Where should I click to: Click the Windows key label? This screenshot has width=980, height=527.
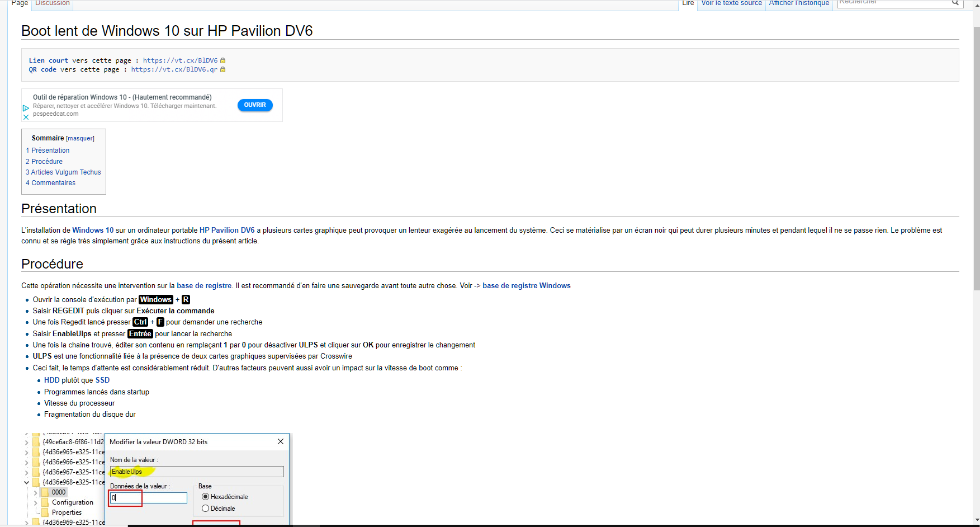pos(156,300)
